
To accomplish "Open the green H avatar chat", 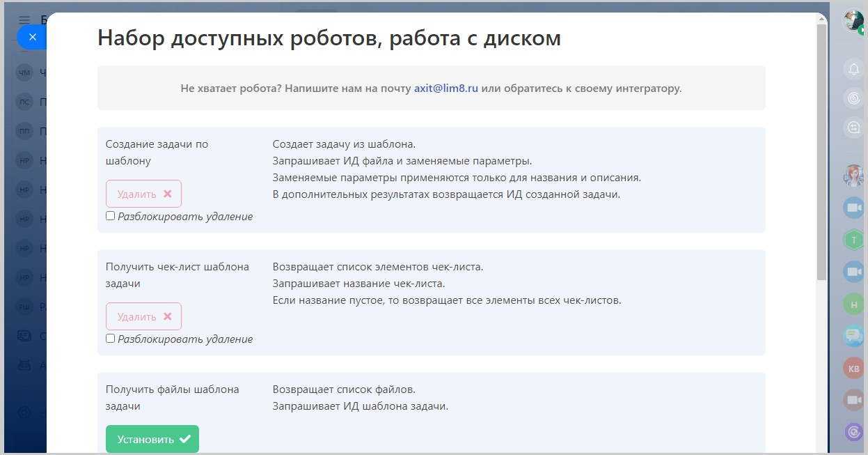I will point(853,304).
